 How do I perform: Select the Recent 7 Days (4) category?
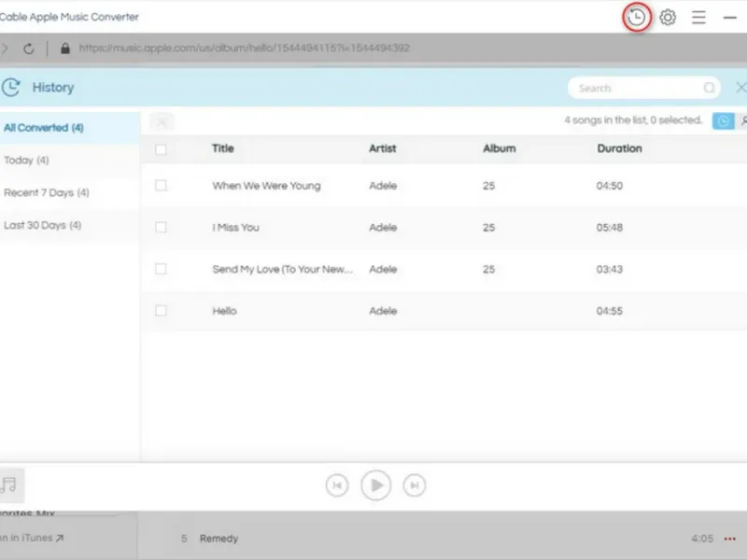pos(69,192)
